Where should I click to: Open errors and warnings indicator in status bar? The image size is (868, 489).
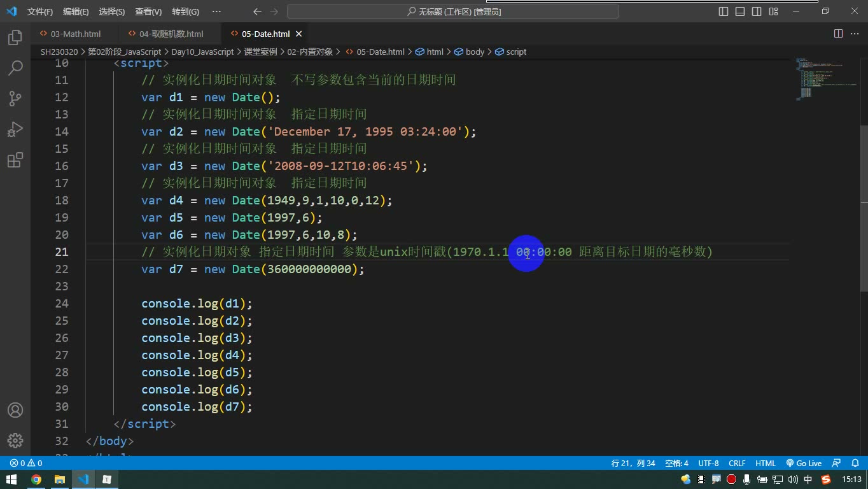26,463
